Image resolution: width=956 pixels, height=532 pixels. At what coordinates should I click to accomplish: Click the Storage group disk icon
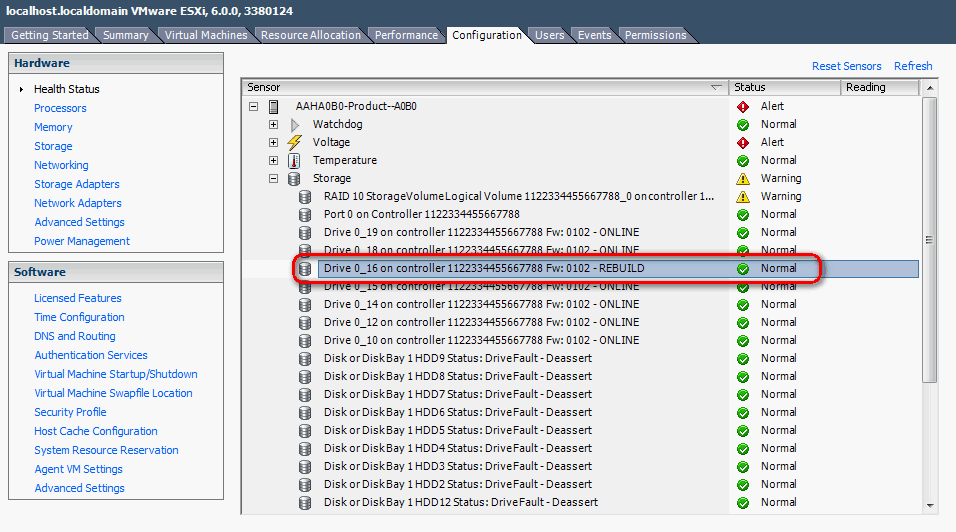click(294, 179)
